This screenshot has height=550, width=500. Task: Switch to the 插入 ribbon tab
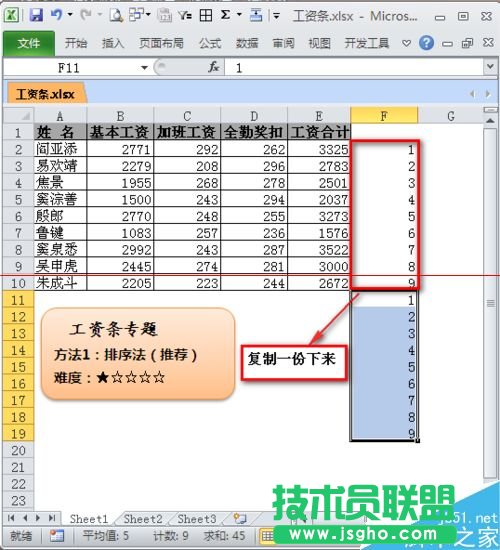(113, 43)
